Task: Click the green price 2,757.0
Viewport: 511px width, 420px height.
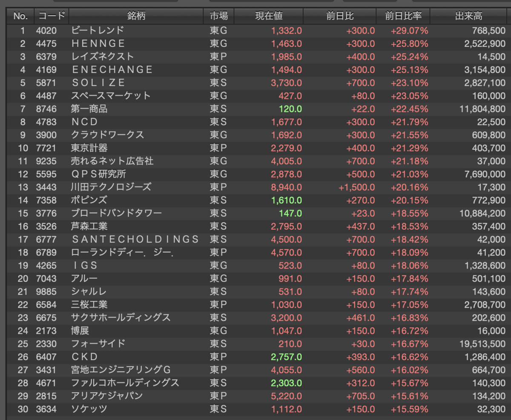Action: pos(287,357)
